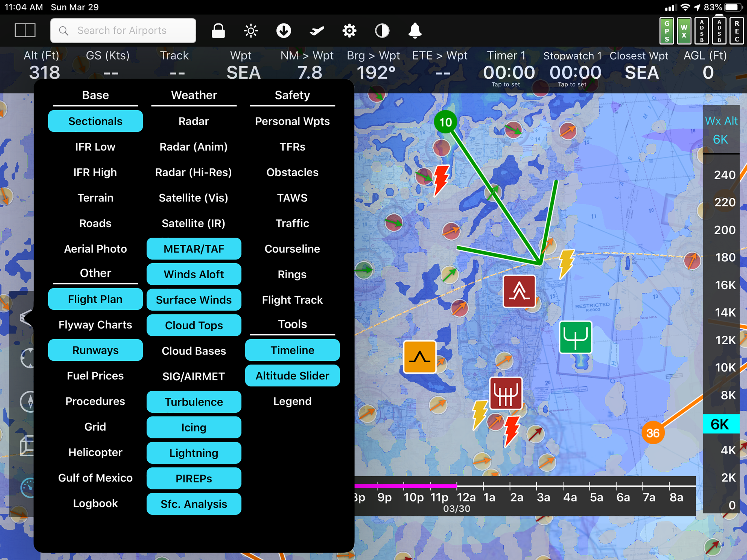
Task: Open the settings gear icon
Action: coord(349,31)
